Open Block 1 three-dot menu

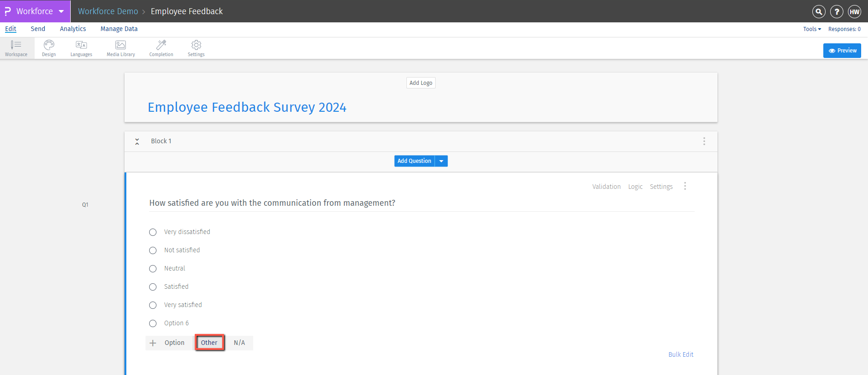pos(704,141)
